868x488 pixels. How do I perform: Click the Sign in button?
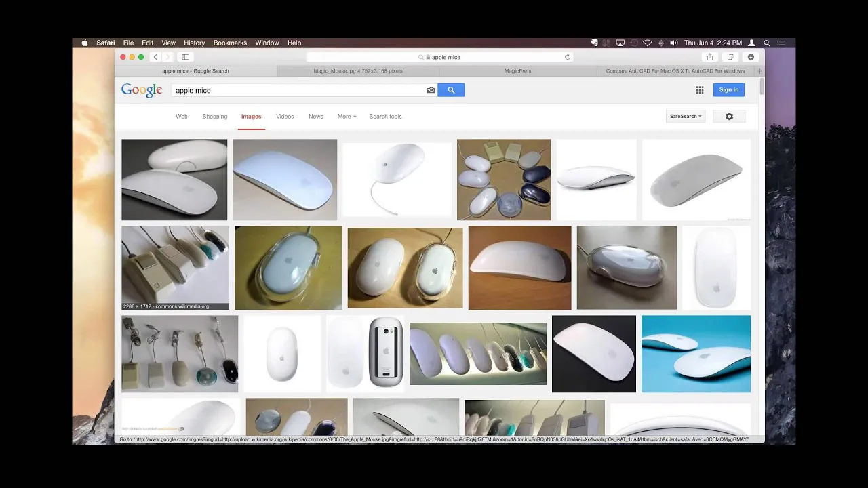[x=729, y=89]
